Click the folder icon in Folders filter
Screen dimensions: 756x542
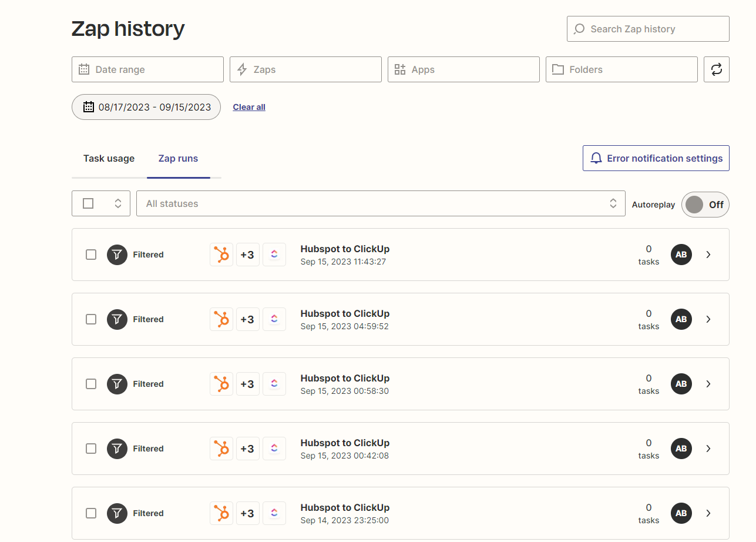tap(558, 69)
